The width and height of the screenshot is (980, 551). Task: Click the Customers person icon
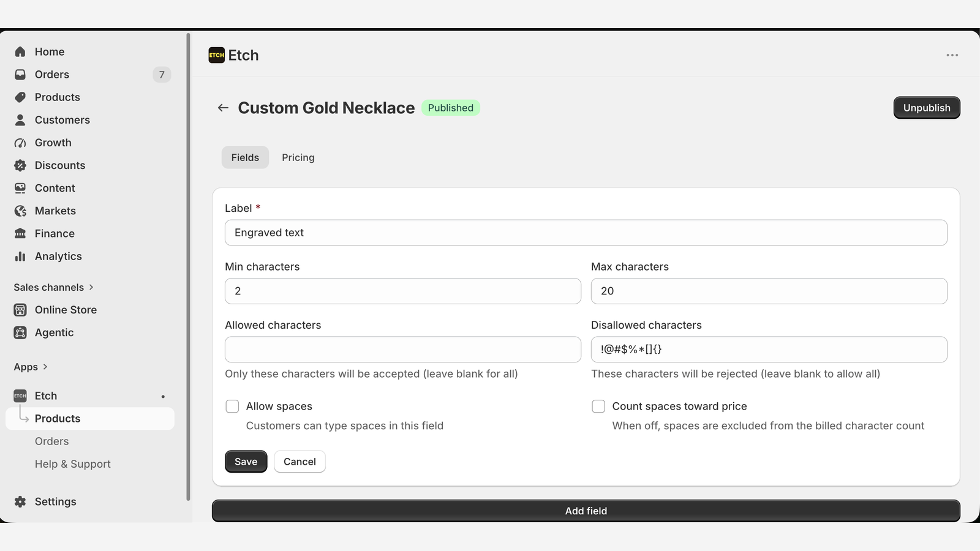(20, 120)
